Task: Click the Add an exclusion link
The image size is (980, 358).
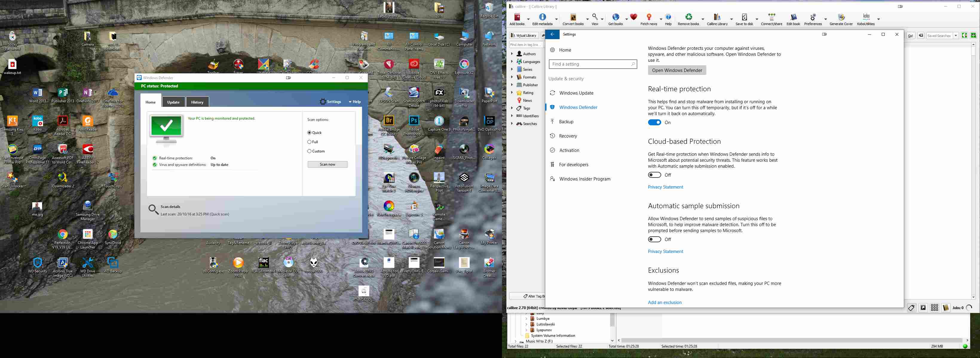Action: tap(664, 302)
